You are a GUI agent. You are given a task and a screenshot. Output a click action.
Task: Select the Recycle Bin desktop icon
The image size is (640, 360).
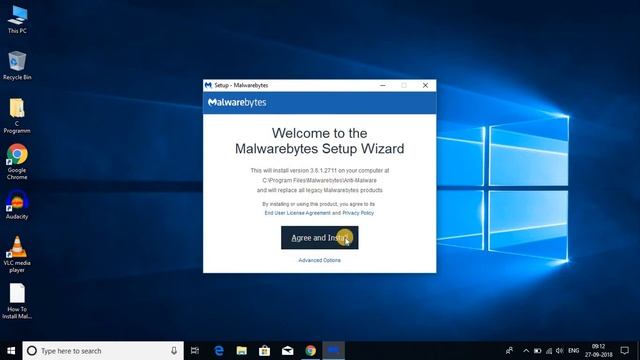tap(17, 65)
